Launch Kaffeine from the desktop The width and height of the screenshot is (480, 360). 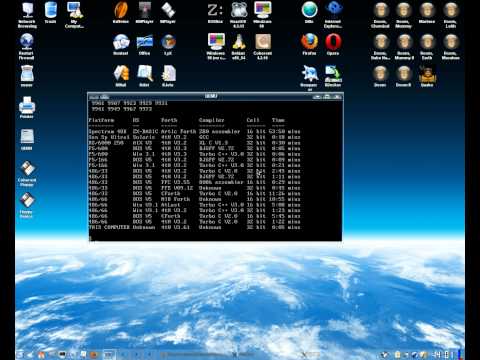point(121,12)
